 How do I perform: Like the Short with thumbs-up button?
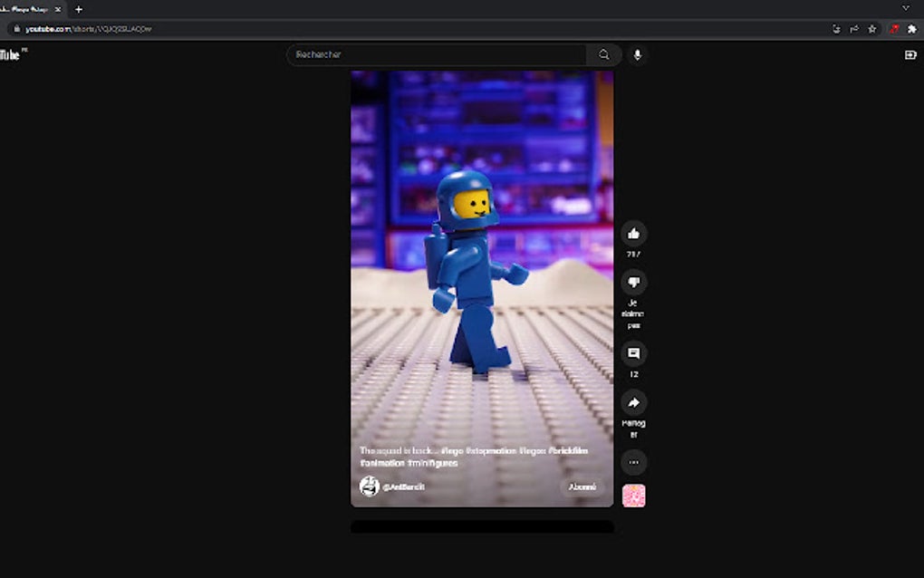pos(633,234)
